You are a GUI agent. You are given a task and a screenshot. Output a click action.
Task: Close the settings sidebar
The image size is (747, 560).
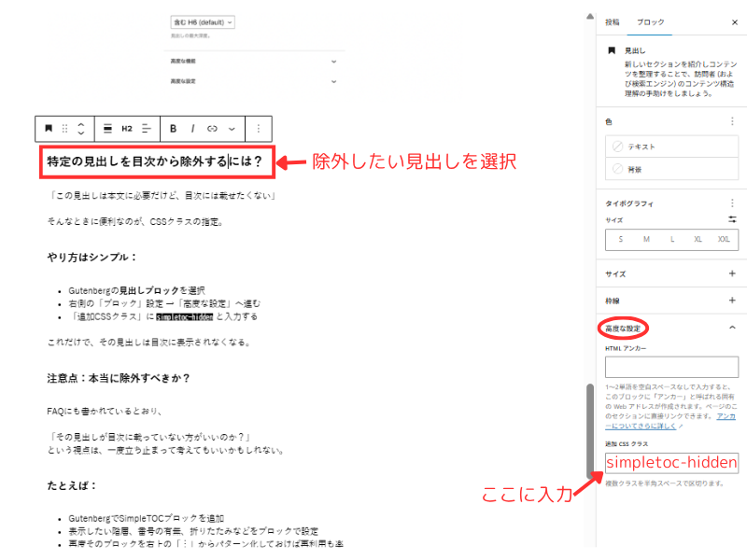click(735, 21)
